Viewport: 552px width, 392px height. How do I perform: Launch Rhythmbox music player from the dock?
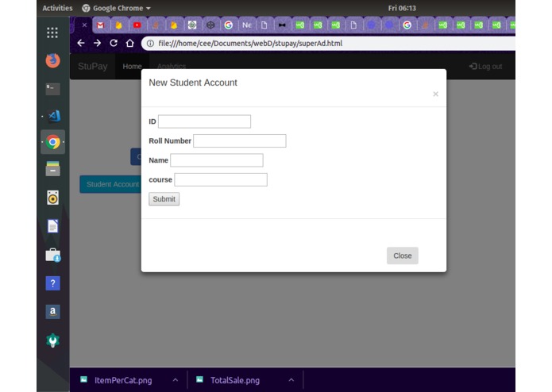pos(52,198)
